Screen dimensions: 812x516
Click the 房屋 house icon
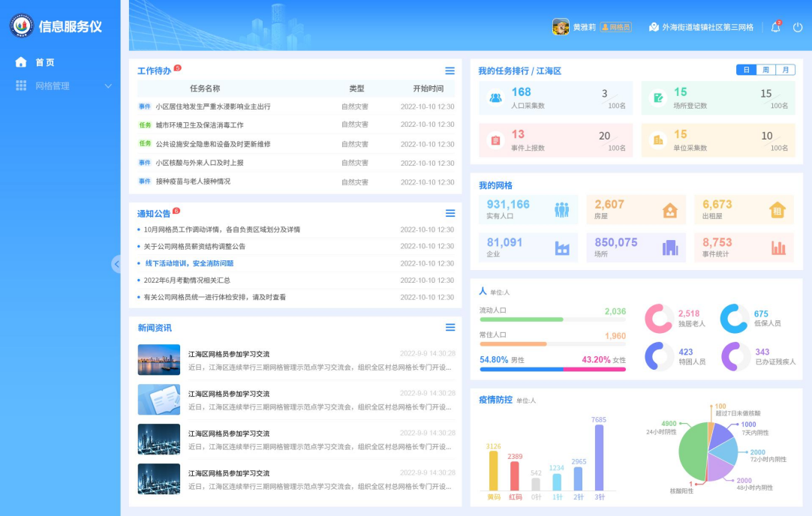click(669, 211)
